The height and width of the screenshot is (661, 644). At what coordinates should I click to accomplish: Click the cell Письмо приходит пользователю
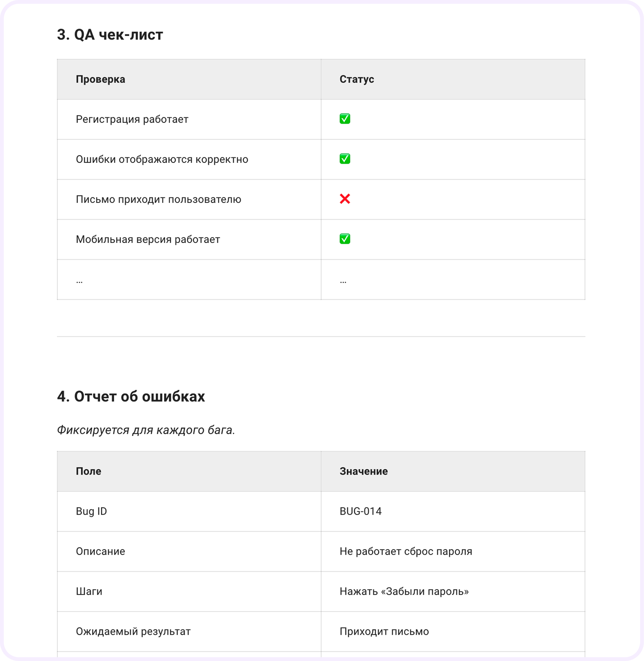[189, 199]
